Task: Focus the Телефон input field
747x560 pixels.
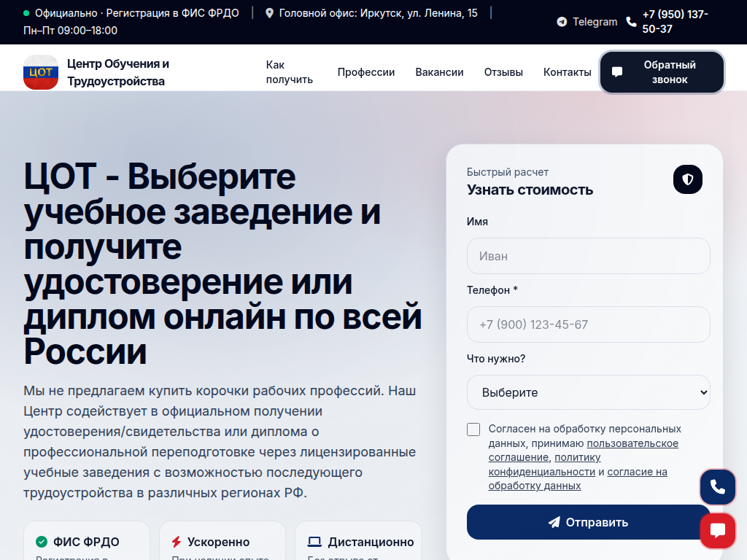Action: coord(589,324)
